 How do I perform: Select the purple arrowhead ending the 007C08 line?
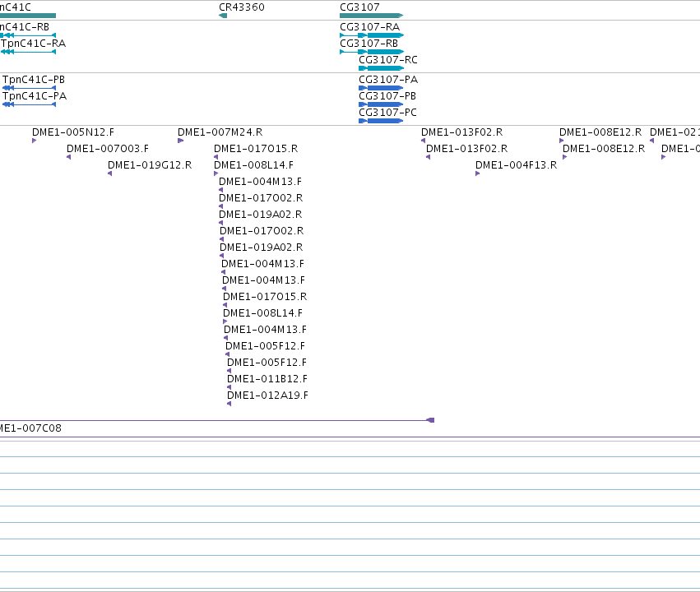click(x=430, y=420)
